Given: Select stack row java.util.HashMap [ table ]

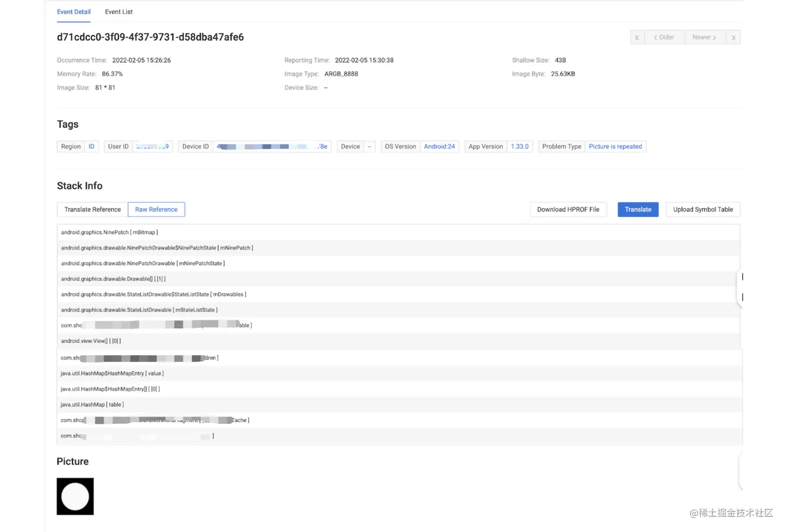Looking at the screenshot, I should (400, 405).
